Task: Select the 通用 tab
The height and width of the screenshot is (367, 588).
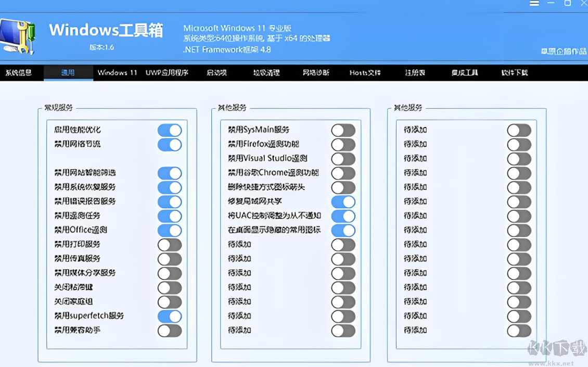Action: tap(68, 73)
